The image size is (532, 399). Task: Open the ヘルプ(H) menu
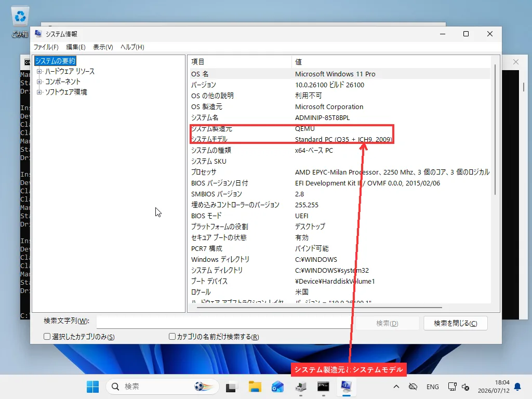tap(132, 47)
